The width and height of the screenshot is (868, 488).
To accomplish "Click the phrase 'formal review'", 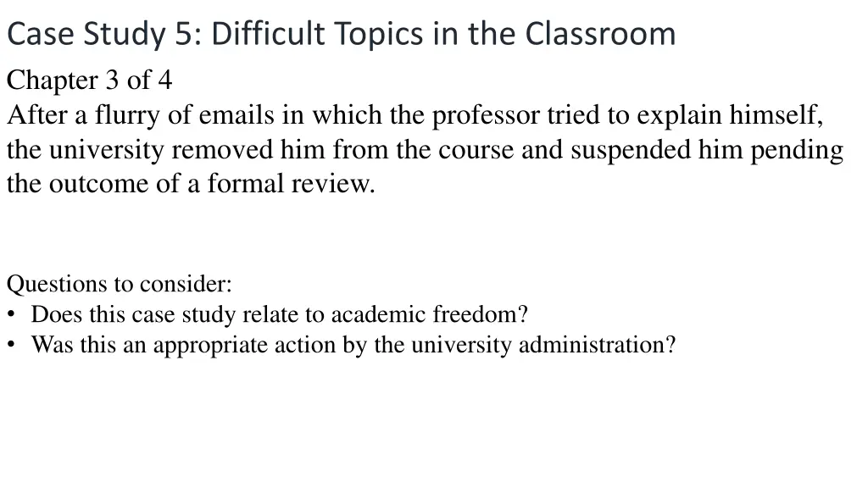I will click(x=295, y=184).
